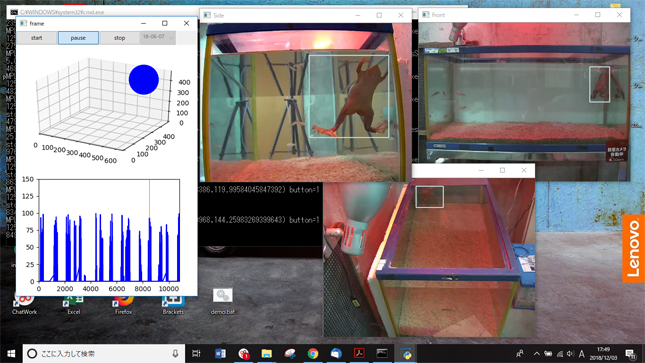645x363 pixels.
Task: Click the taskbar search input field
Action: click(104, 354)
